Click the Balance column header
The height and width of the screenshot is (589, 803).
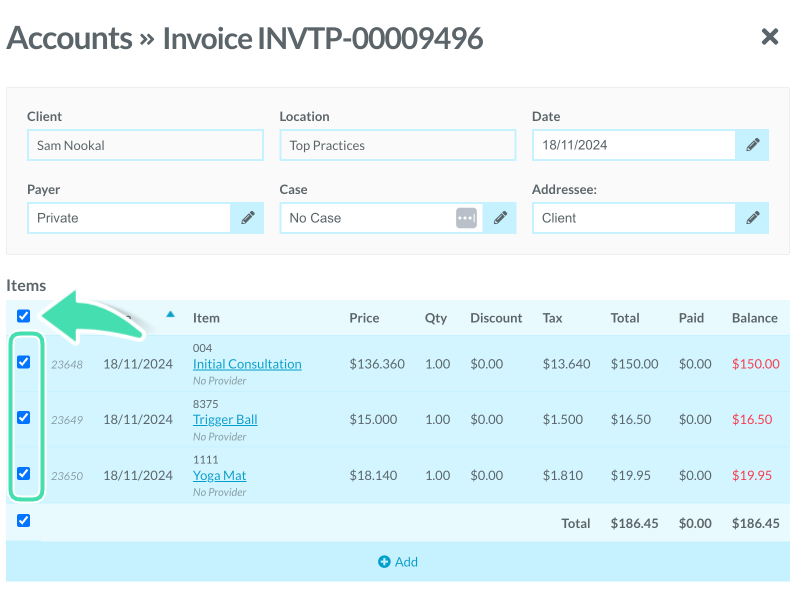point(754,318)
